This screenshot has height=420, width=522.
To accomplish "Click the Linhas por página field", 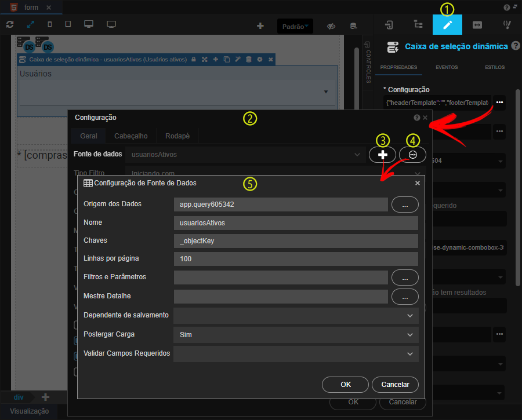I will click(x=296, y=259).
